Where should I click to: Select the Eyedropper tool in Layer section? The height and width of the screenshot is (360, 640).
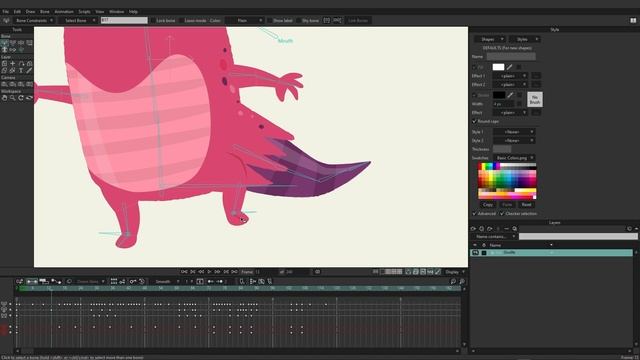tap(29, 71)
